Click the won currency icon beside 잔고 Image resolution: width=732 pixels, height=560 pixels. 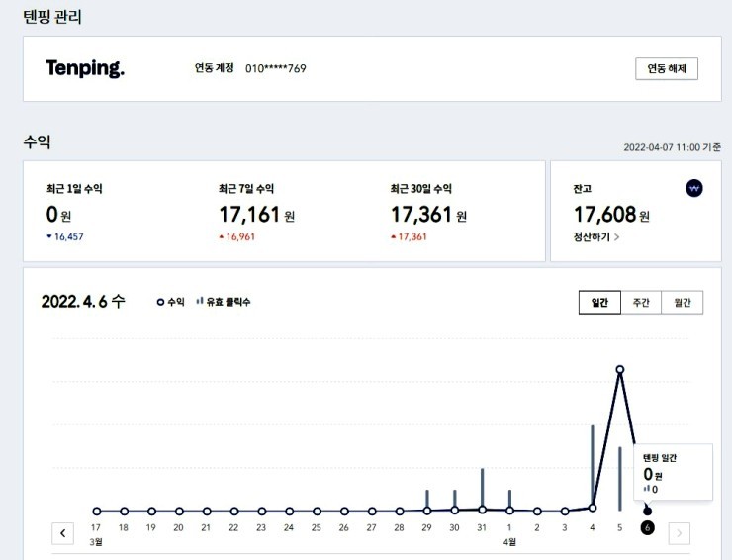(694, 188)
